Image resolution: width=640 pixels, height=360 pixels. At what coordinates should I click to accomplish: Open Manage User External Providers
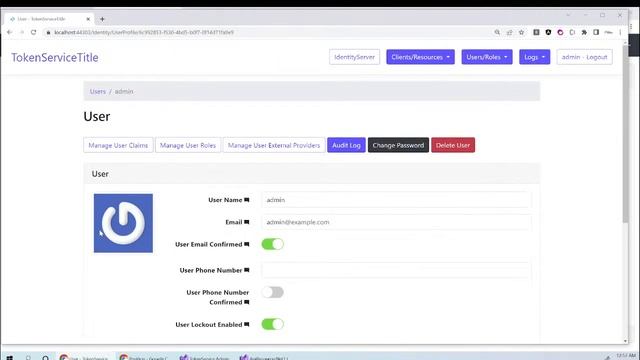(x=274, y=145)
